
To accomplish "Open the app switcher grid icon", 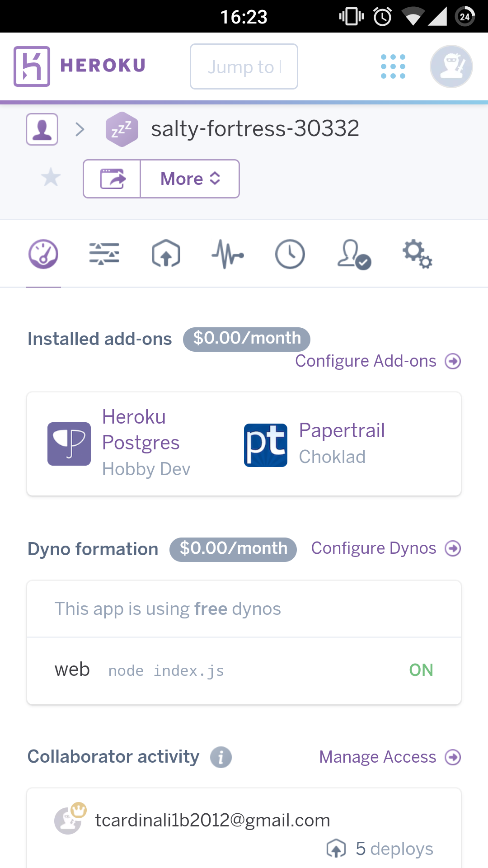I will (393, 66).
